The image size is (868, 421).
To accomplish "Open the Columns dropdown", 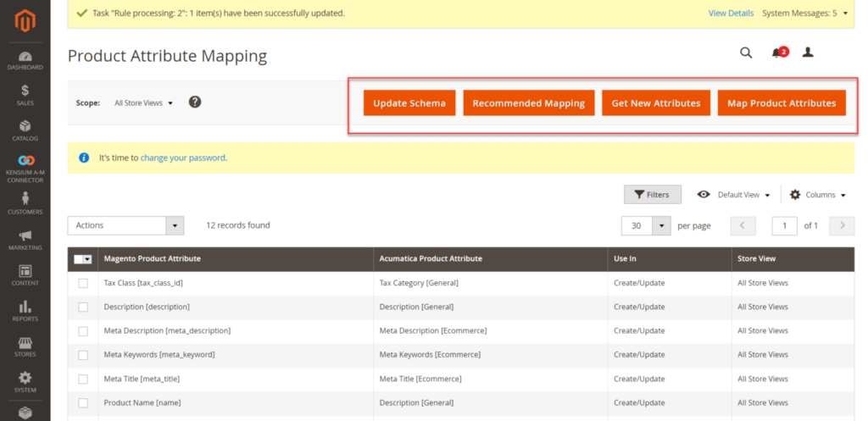I will 818,195.
